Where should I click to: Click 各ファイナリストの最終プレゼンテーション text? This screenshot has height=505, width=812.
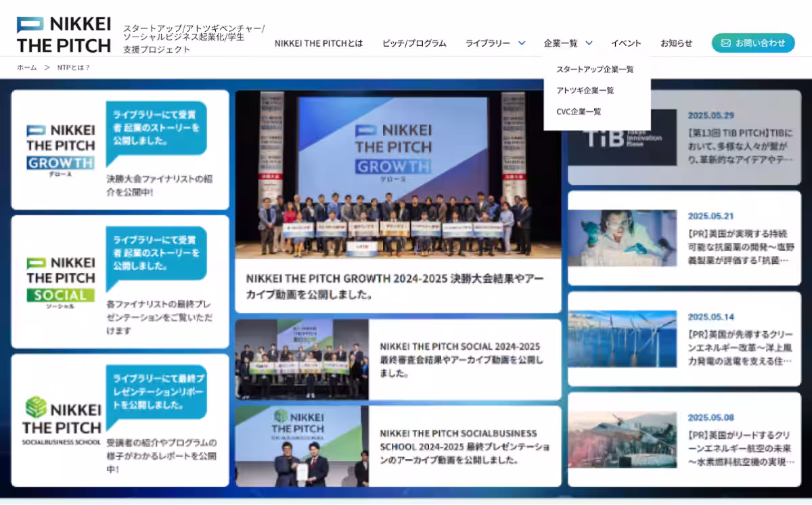point(159,317)
